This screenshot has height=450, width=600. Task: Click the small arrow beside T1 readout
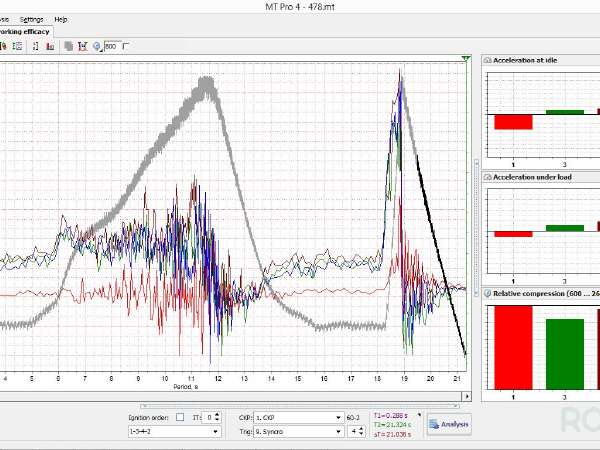pyautogui.click(x=419, y=415)
